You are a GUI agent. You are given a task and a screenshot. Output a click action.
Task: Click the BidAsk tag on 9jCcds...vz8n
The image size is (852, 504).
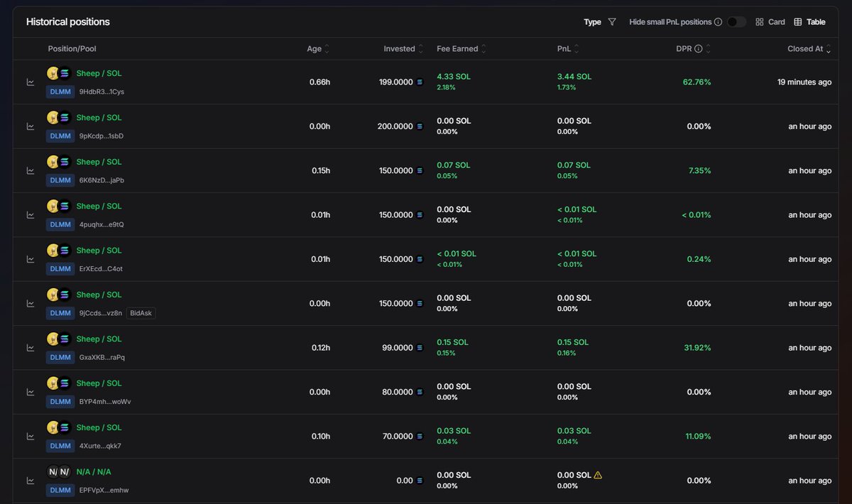coord(141,313)
